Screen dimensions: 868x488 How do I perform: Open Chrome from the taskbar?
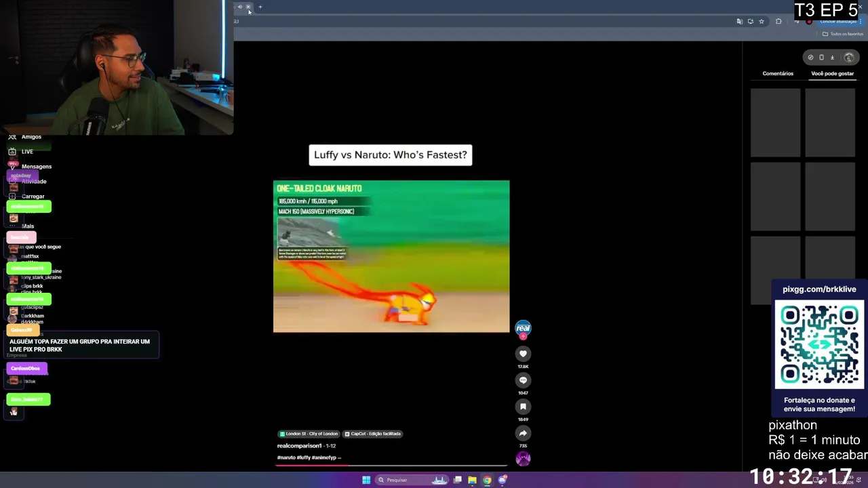click(487, 480)
